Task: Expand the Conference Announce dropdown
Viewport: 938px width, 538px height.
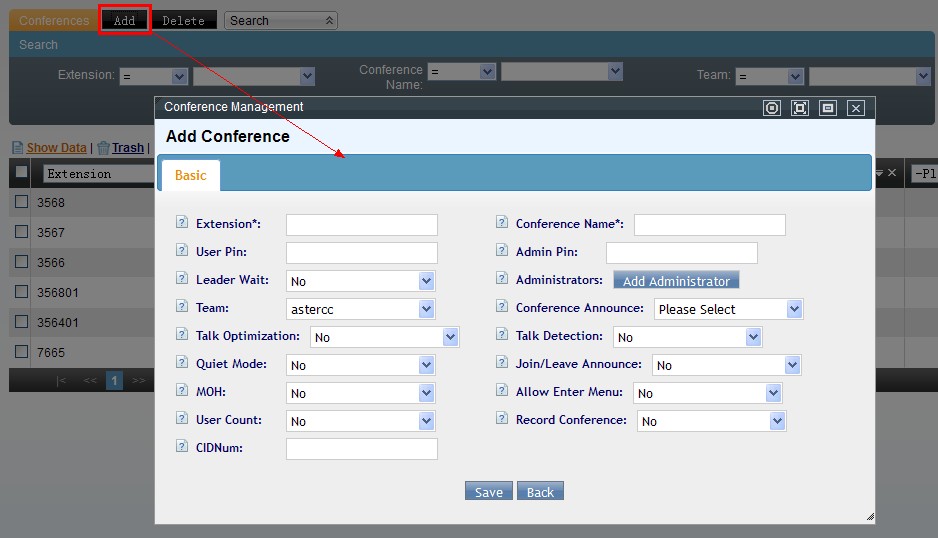Action: pyautogui.click(x=728, y=309)
